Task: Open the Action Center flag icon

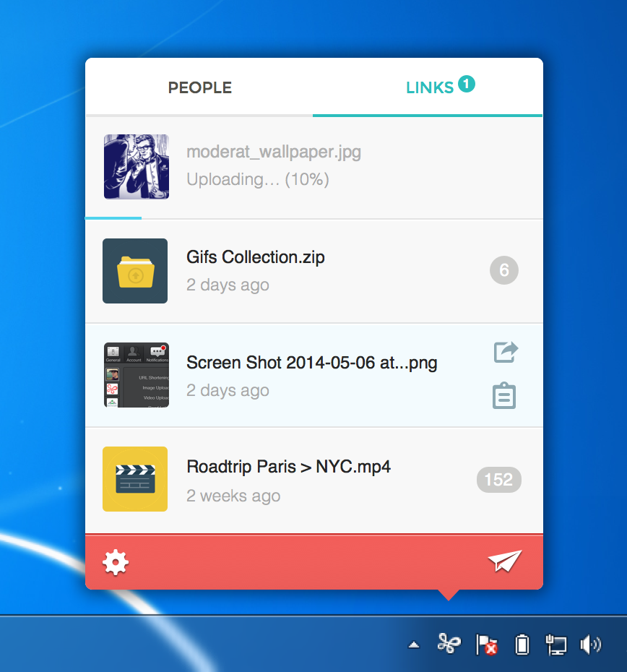Action: click(x=487, y=645)
